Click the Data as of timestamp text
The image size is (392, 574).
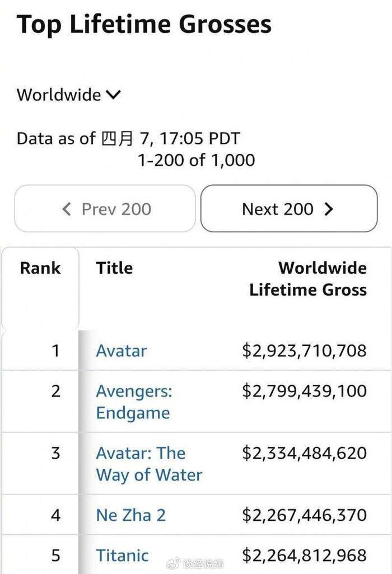tap(128, 138)
